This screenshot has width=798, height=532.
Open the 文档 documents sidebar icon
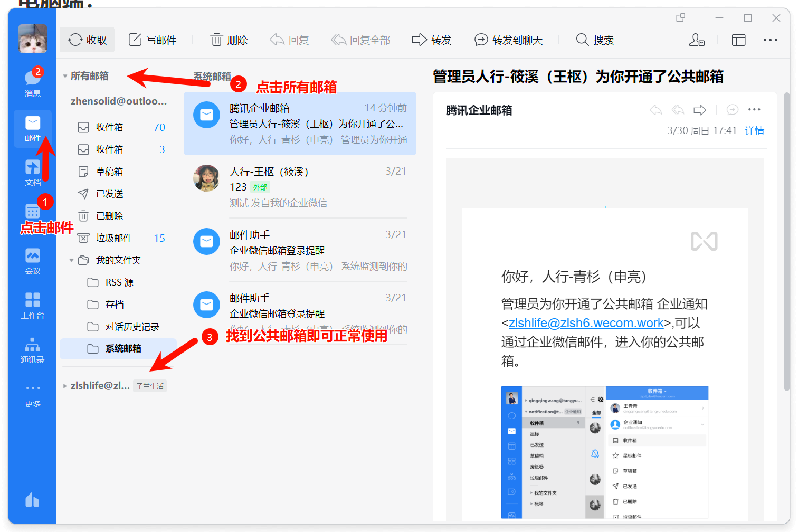coord(33,173)
